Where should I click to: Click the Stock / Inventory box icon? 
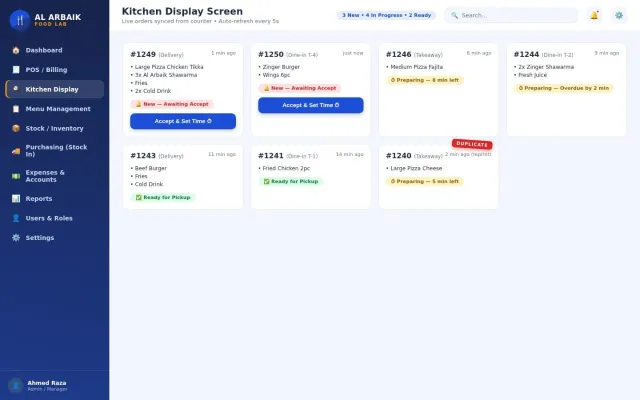[x=16, y=128]
